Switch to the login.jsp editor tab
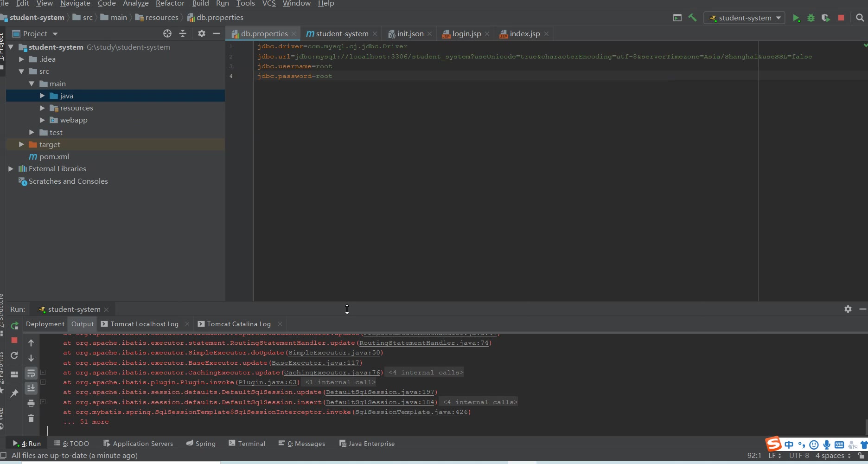 [466, 34]
